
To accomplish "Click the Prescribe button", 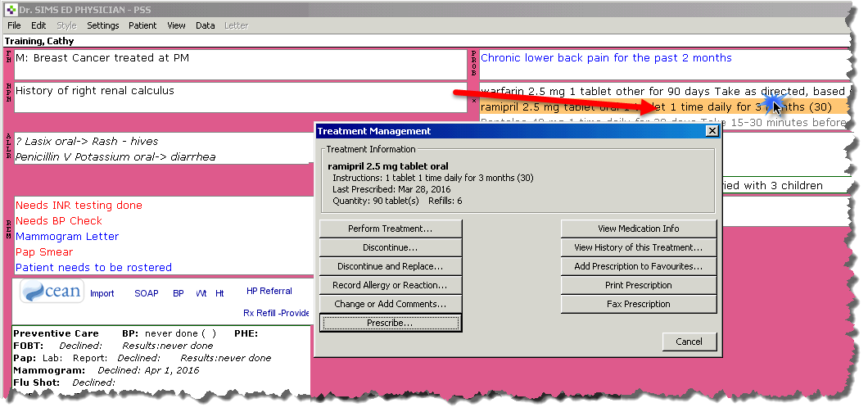I will 391,324.
